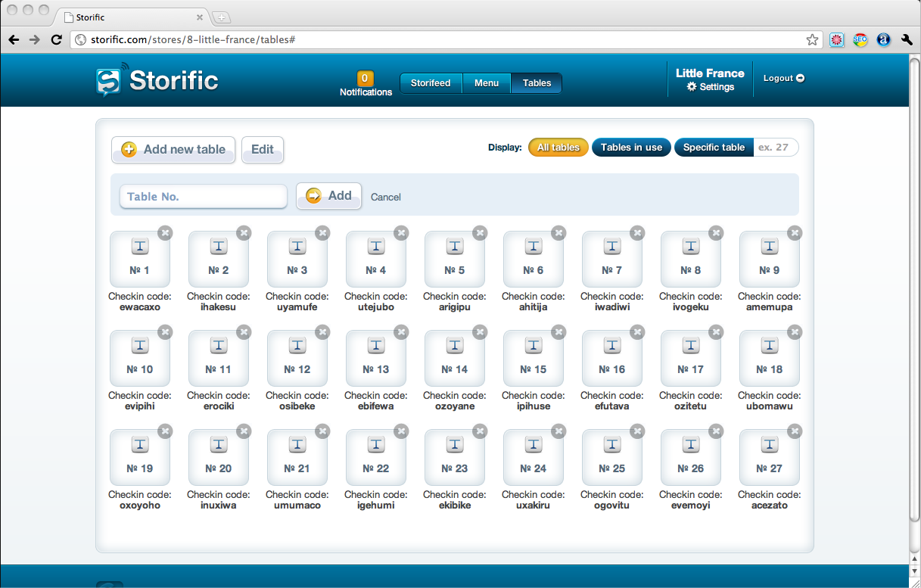Click the Storific logo
The height and width of the screenshot is (588, 921).
click(157, 80)
